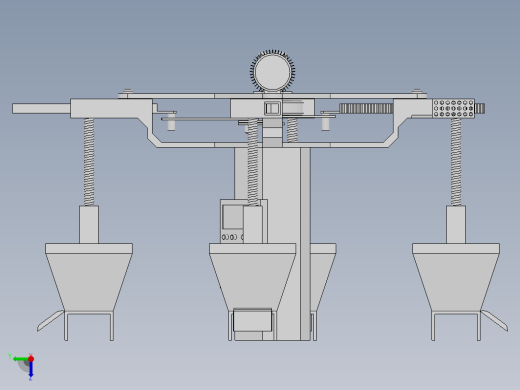Image resolution: width=520 pixels, height=390 pixels.
Task: Select the left hopper's angled discharge chute
Action: pyautogui.click(x=50, y=320)
